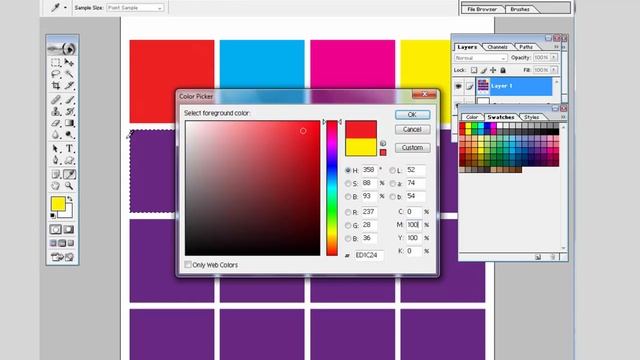640x360 pixels.
Task: Select the Slice tool
Action: click(x=69, y=86)
